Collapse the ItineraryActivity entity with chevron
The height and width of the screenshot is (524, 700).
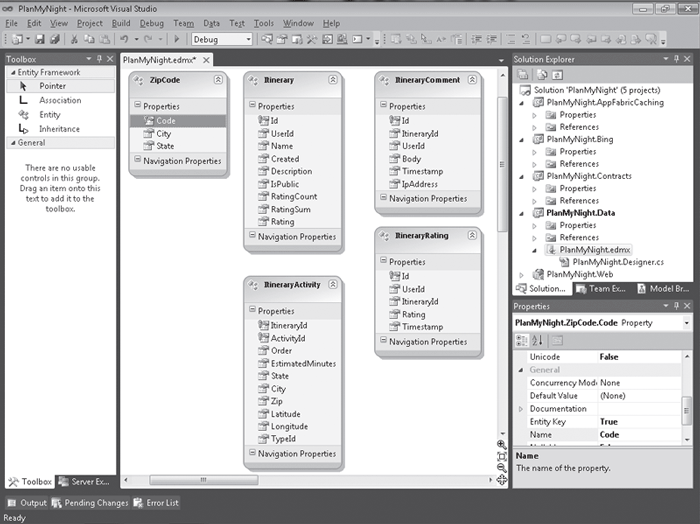coord(333,284)
